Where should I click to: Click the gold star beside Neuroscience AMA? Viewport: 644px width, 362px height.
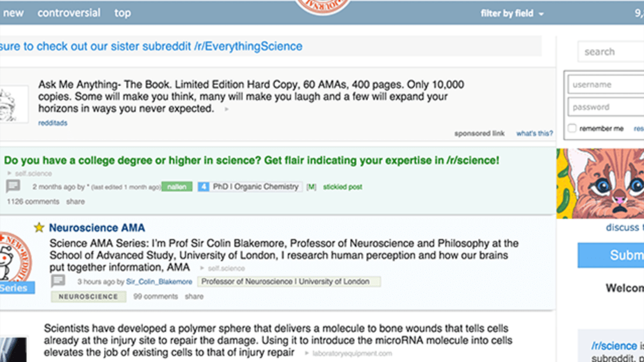[39, 228]
